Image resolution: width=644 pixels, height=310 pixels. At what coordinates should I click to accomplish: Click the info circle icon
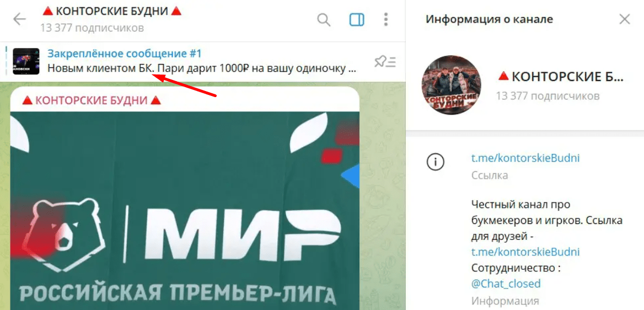(x=436, y=163)
